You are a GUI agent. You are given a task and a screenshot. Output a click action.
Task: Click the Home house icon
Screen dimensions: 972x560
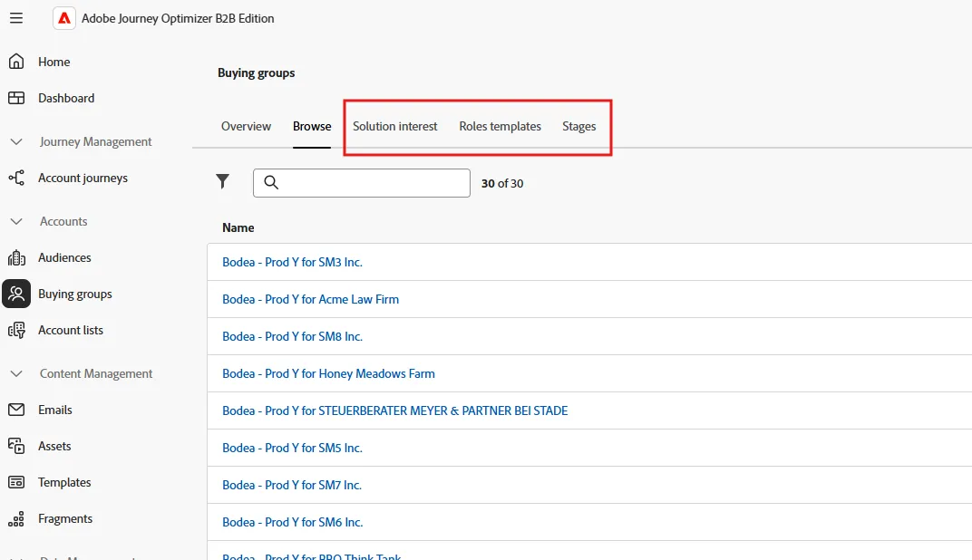(16, 62)
